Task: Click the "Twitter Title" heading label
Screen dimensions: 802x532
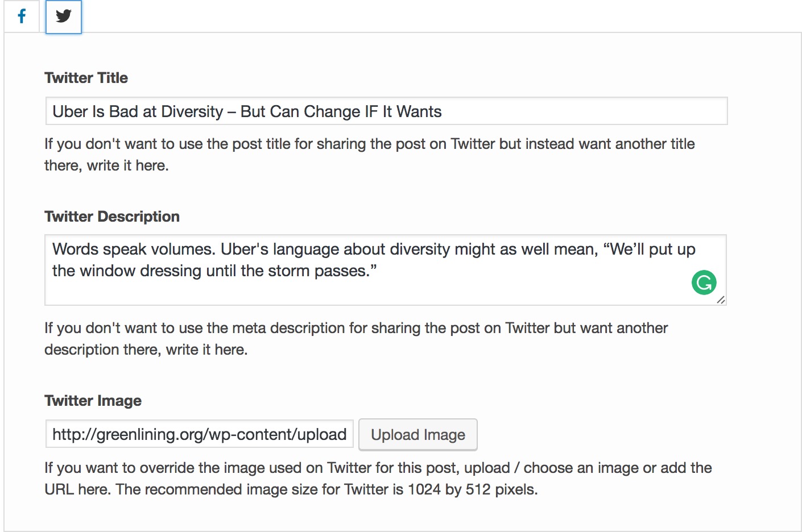Action: pos(86,78)
